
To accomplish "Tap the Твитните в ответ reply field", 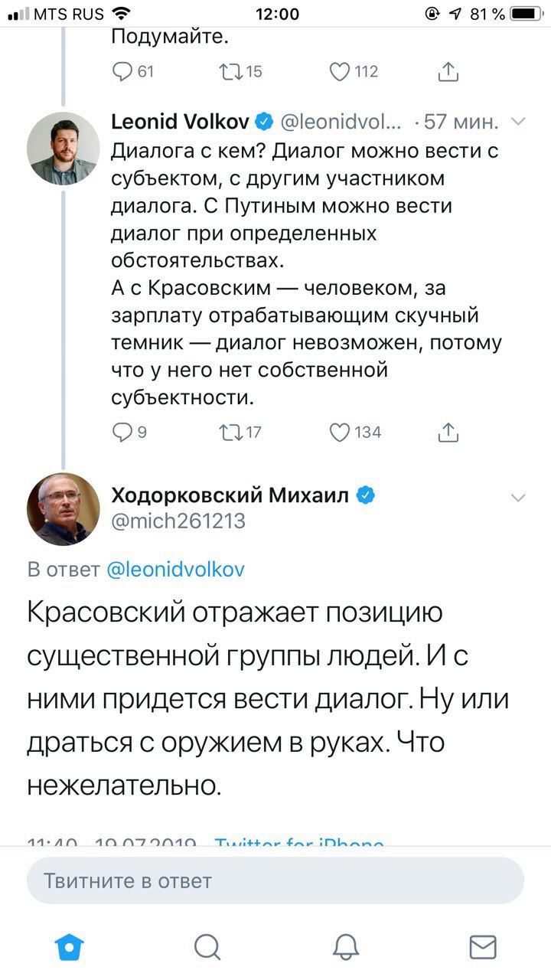I will (275, 880).
